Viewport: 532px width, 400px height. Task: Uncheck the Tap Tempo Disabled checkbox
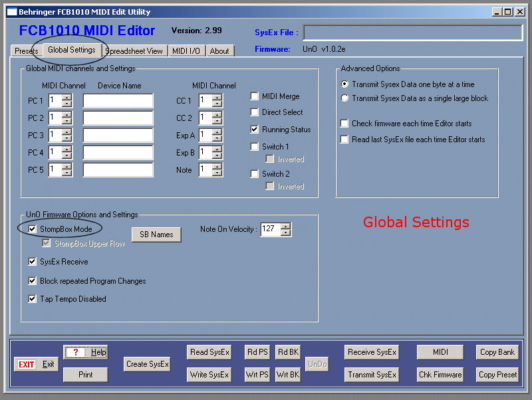(x=32, y=299)
